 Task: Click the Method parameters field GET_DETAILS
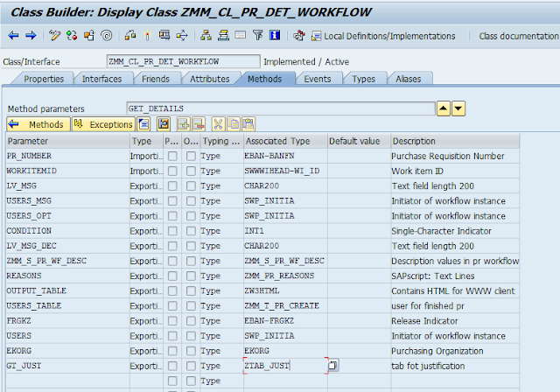pyautogui.click(x=281, y=108)
